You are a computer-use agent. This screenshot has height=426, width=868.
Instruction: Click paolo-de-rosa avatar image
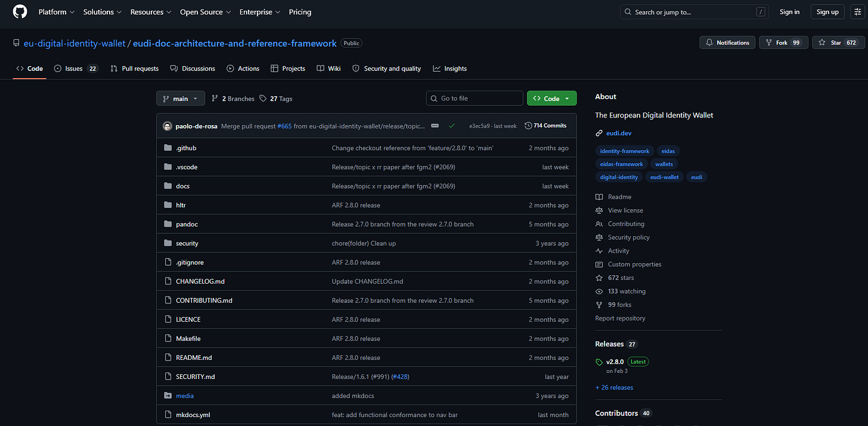(168, 126)
